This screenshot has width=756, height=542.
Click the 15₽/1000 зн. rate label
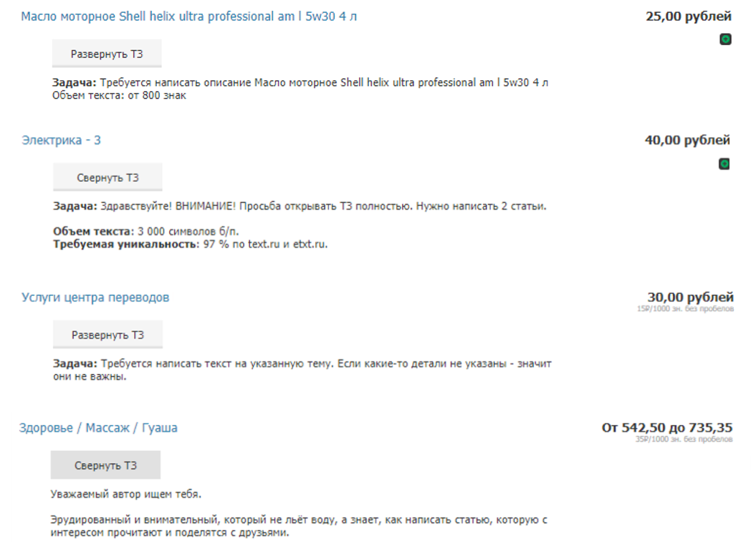click(x=685, y=309)
